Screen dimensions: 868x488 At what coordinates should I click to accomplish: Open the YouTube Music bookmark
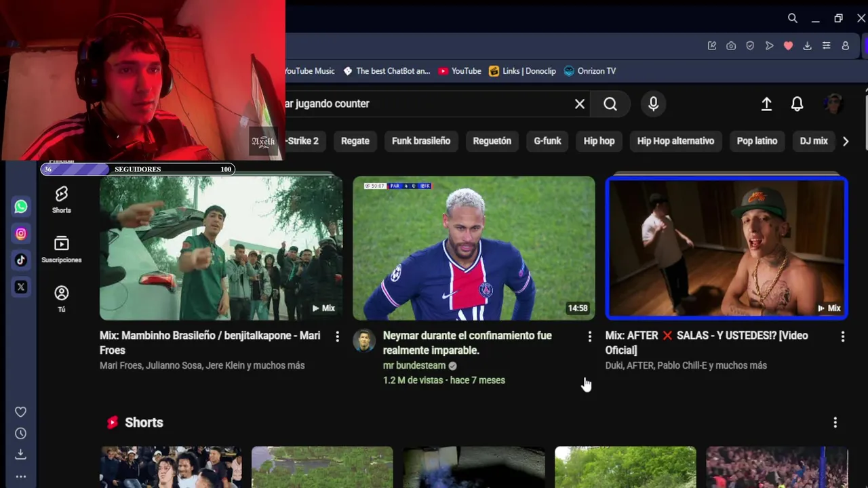click(x=310, y=71)
